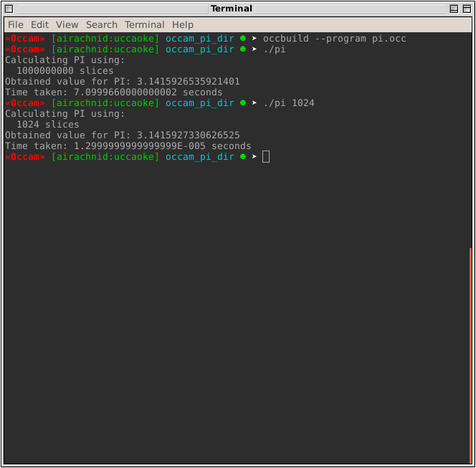The width and height of the screenshot is (476, 468).
Task: Click the orange vertical scrollbar thumb
Action: click(x=470, y=355)
